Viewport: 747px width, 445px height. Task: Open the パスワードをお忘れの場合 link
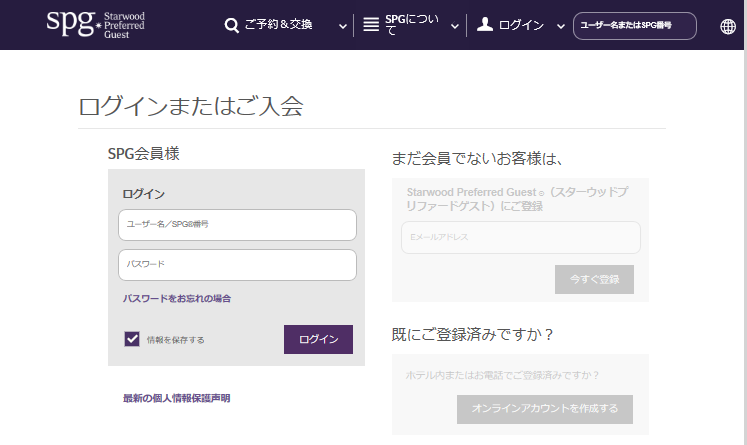(177, 299)
